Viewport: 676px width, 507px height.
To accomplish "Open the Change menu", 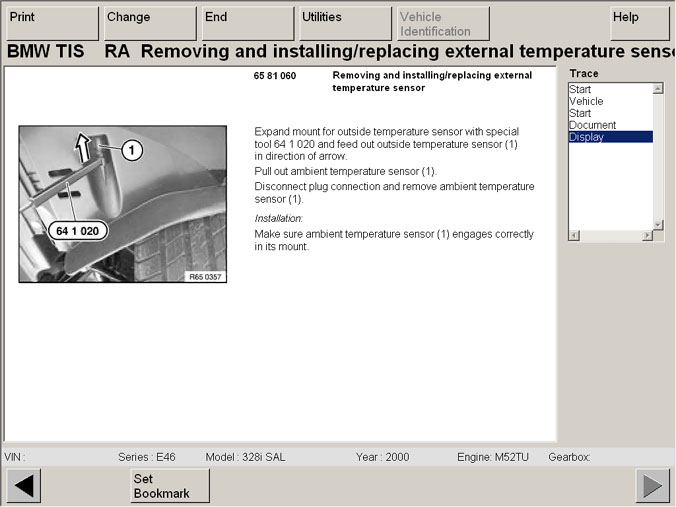I will pyautogui.click(x=150, y=23).
